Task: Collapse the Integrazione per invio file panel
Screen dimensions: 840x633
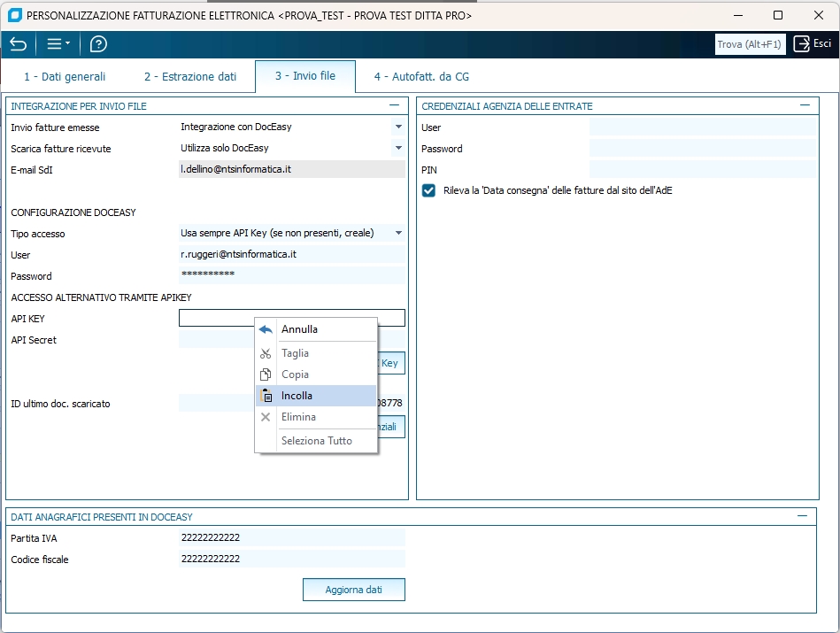Action: (x=395, y=105)
